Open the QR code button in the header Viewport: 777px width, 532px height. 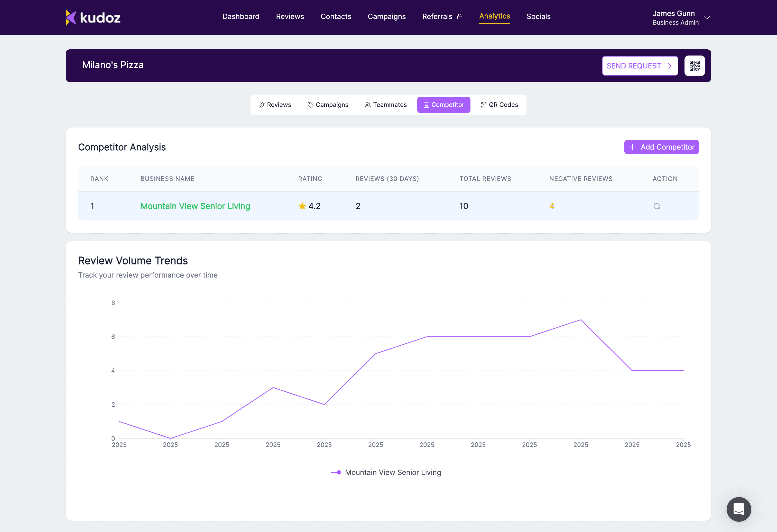coord(695,66)
